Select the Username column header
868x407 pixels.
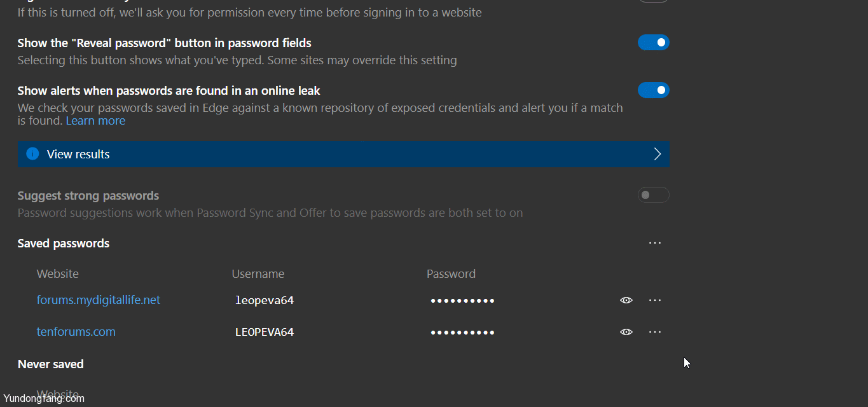(258, 274)
